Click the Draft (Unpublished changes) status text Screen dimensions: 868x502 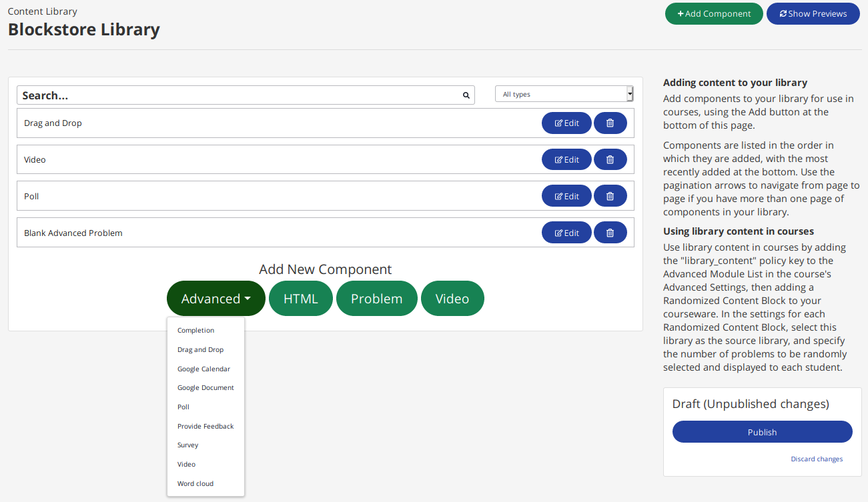(x=751, y=404)
